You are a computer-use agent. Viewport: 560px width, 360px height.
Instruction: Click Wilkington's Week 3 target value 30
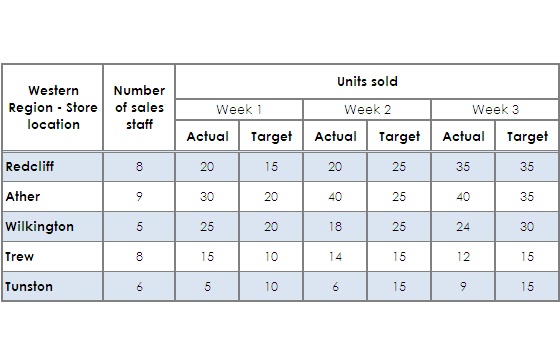[x=527, y=226]
